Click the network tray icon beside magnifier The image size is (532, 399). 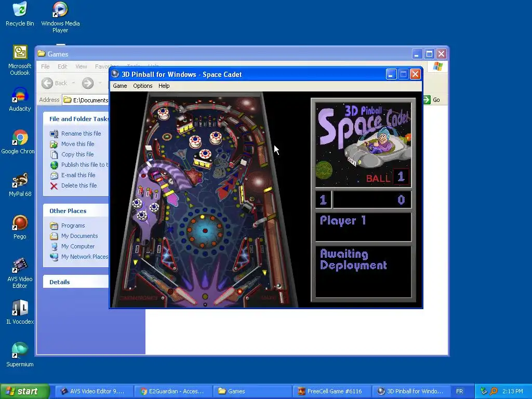(484, 391)
